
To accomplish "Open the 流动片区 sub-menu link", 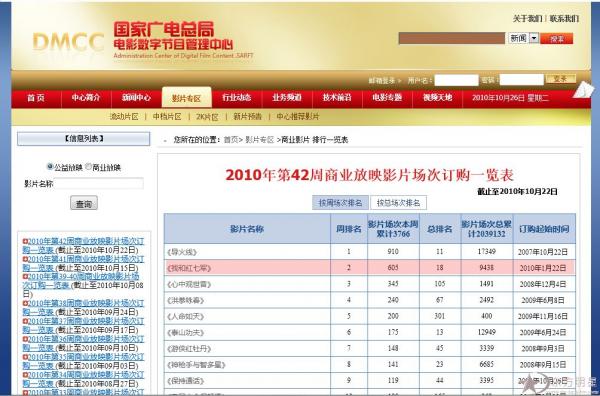I will [x=124, y=117].
